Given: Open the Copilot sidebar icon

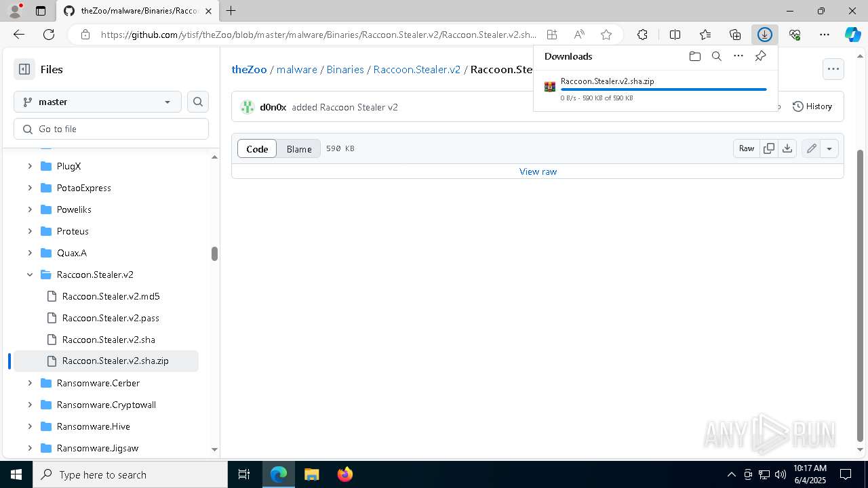Looking at the screenshot, I should point(852,35).
